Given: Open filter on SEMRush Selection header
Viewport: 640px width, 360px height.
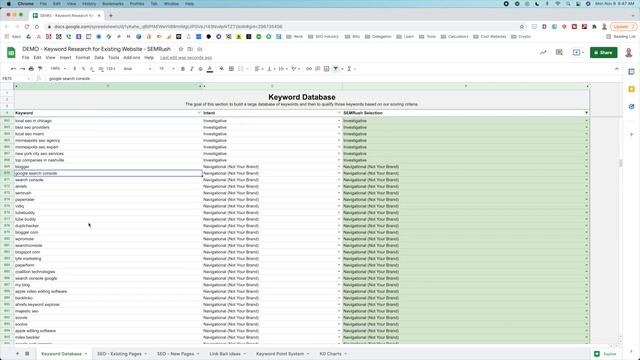Looking at the screenshot, I should click(x=586, y=113).
